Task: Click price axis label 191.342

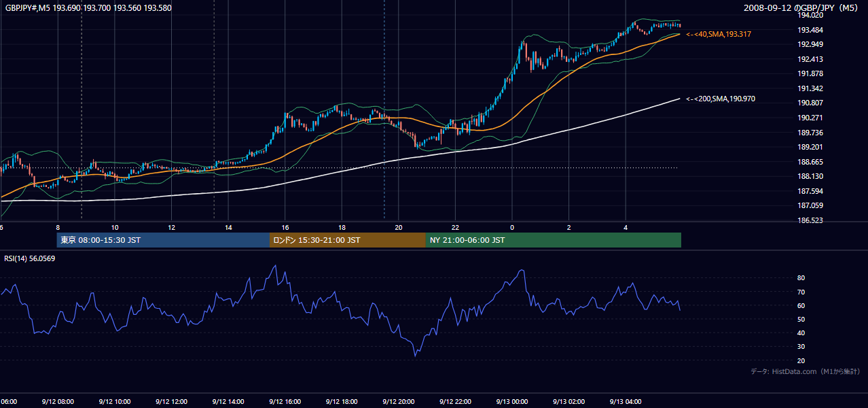Action: click(x=810, y=88)
